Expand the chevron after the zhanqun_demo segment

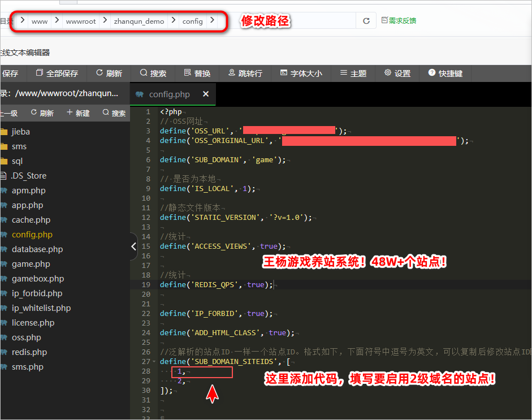tap(174, 20)
